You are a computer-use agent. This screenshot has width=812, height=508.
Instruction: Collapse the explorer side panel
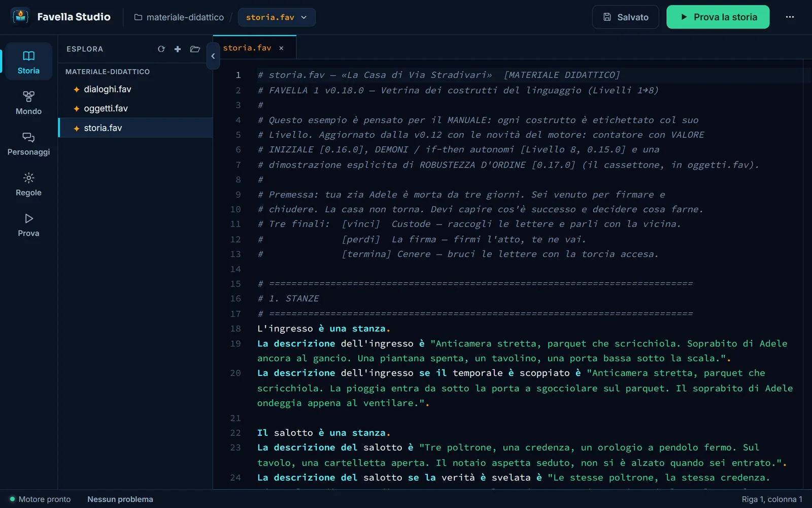pyautogui.click(x=213, y=56)
